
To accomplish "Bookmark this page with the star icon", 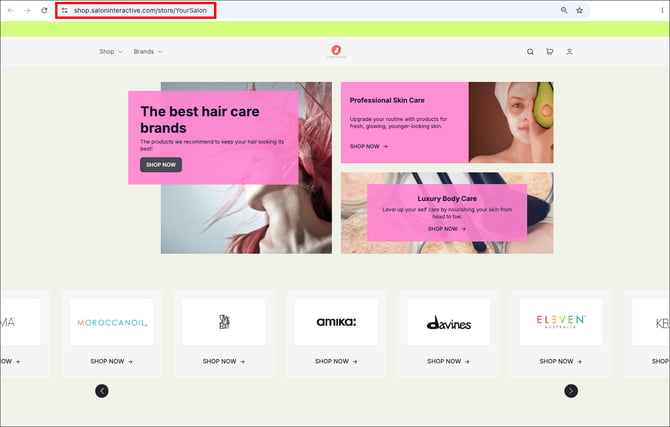I will pos(579,10).
